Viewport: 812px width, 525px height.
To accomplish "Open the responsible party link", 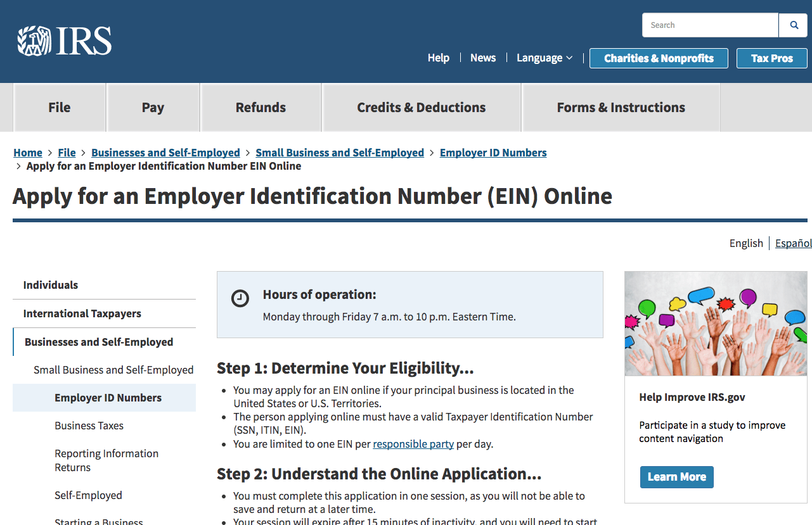I will [413, 443].
